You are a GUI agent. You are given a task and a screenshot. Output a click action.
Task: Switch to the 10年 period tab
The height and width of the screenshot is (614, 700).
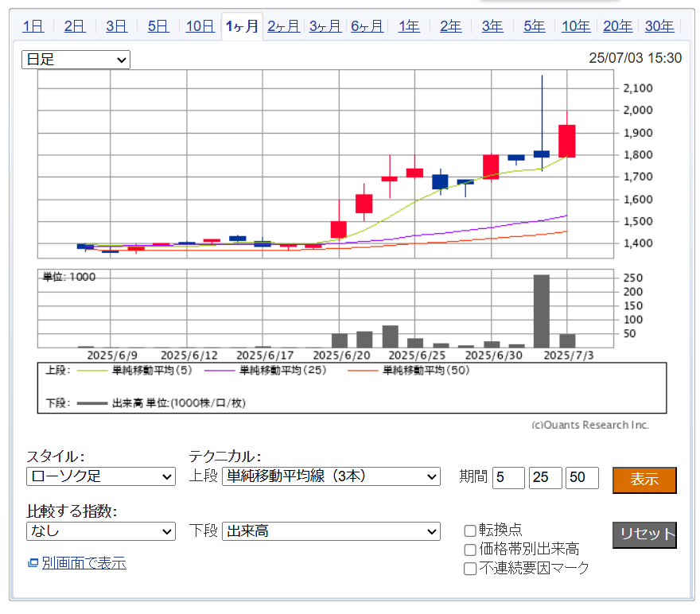pyautogui.click(x=576, y=26)
